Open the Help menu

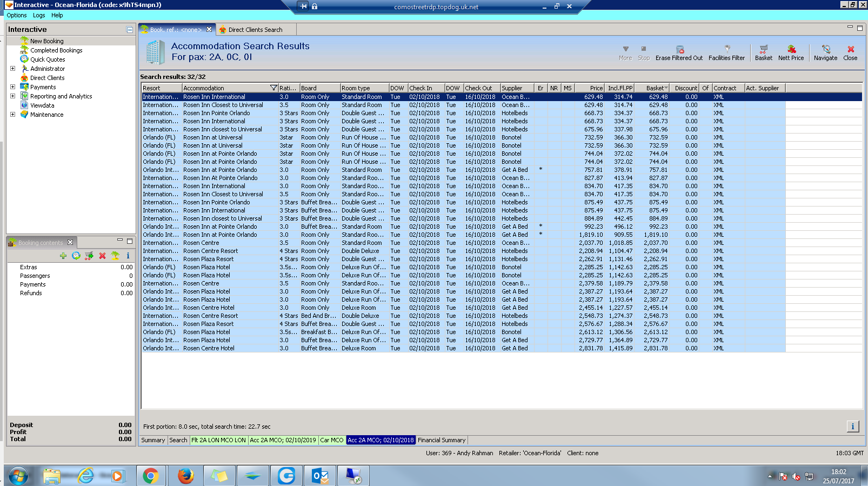(x=57, y=15)
